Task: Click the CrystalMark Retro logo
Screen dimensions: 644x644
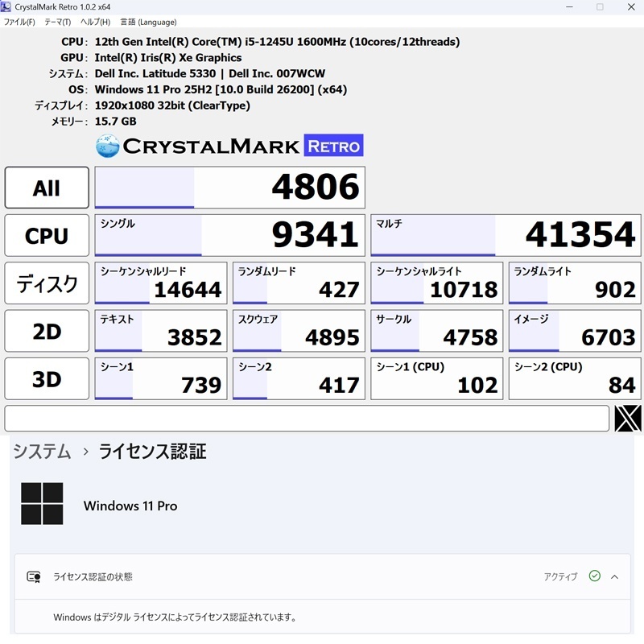Action: [x=229, y=146]
